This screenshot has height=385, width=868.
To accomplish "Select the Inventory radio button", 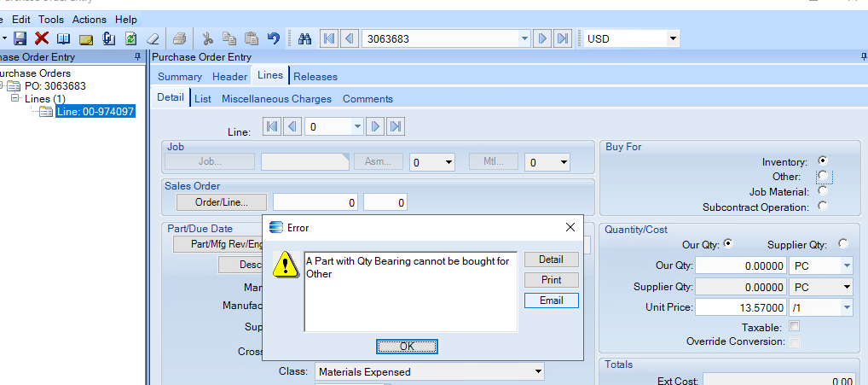I will 823,161.
